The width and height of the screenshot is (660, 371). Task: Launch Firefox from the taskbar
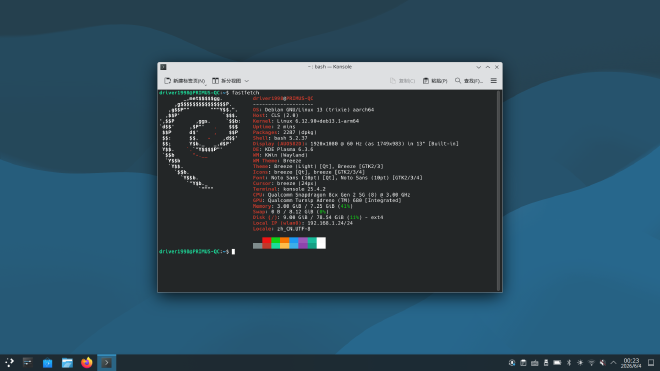(x=87, y=363)
